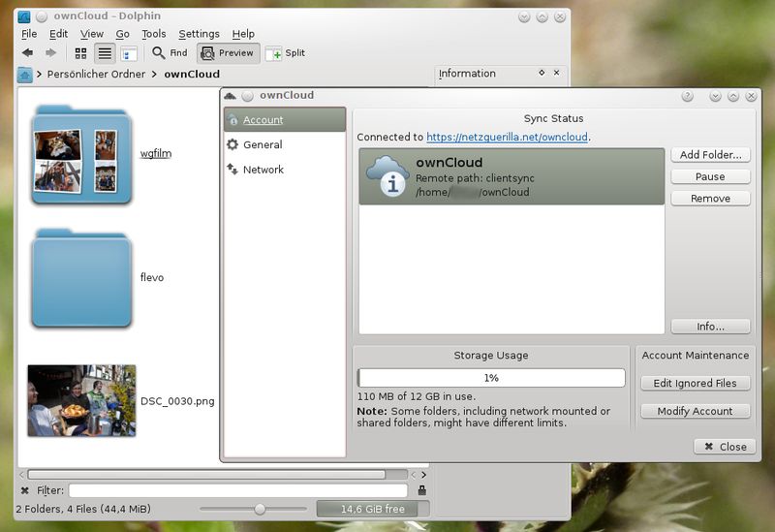The image size is (775, 532).
Task: Select the DSC_0030.png image thumbnail
Action: click(81, 401)
